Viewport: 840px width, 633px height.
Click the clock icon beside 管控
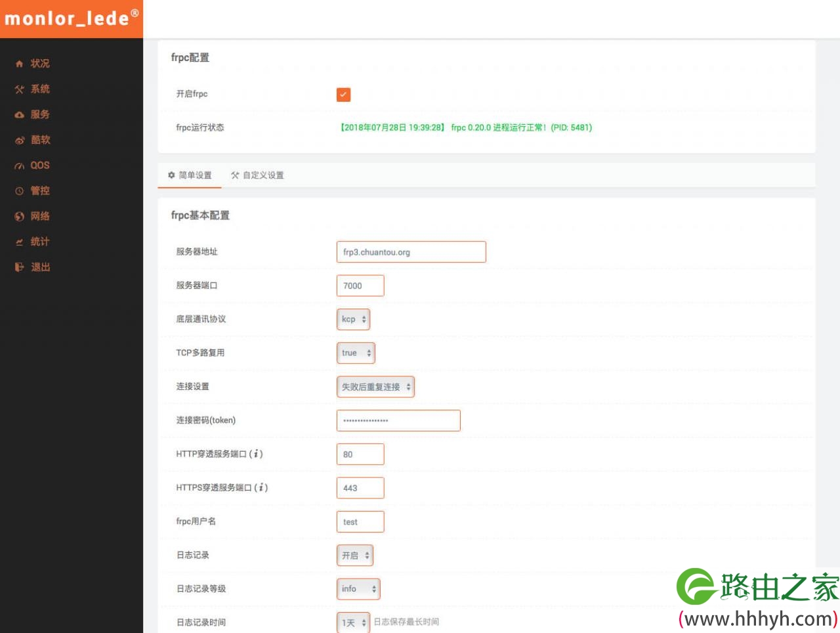pos(19,191)
